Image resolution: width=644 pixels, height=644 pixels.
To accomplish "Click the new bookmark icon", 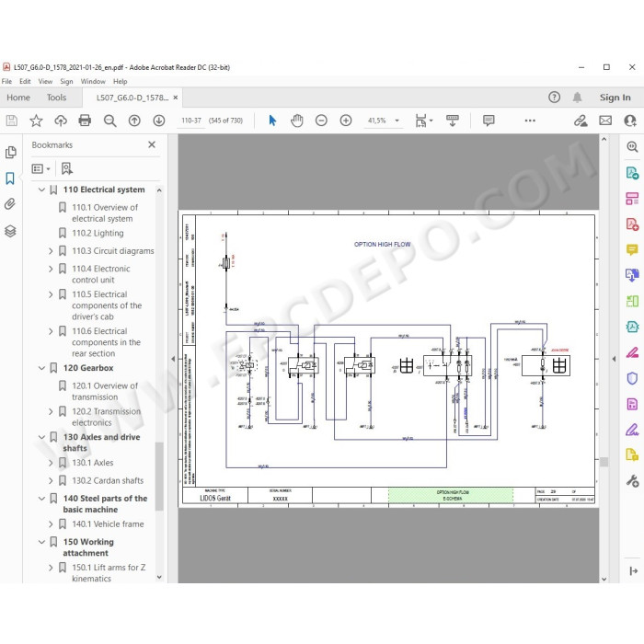I will coord(67,168).
